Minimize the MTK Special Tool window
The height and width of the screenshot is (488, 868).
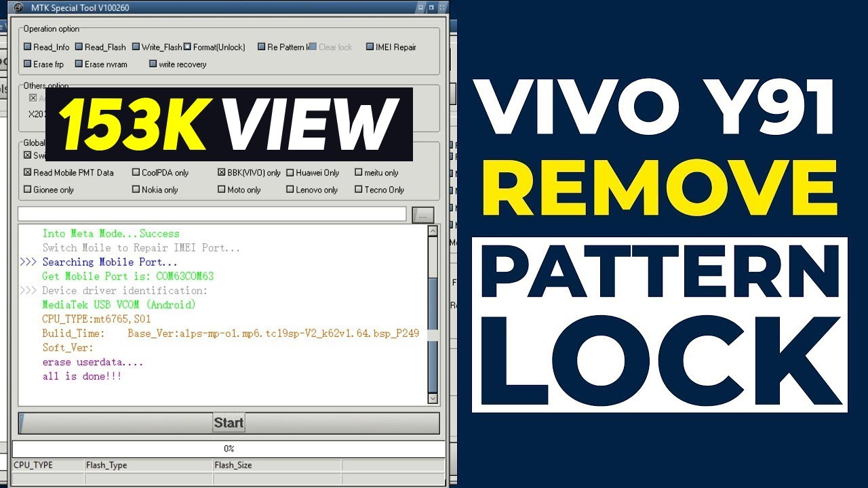[x=420, y=7]
